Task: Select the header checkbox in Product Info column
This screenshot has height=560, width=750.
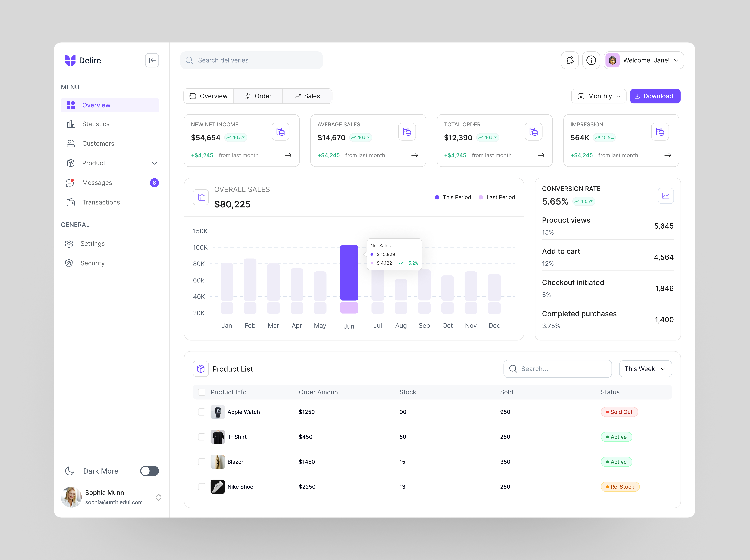Action: click(201, 392)
